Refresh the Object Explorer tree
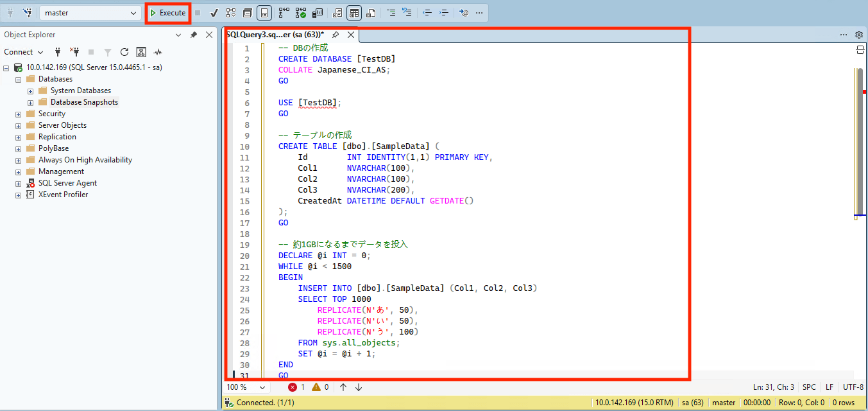The height and width of the screenshot is (411, 868). click(x=124, y=52)
